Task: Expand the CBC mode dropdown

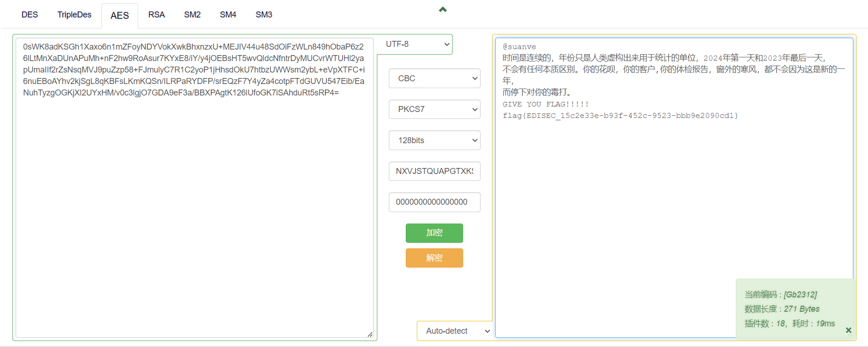Action: click(434, 78)
